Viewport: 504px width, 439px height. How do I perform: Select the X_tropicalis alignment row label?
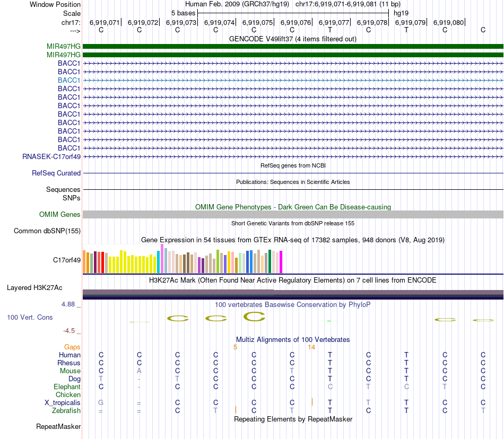(x=63, y=403)
